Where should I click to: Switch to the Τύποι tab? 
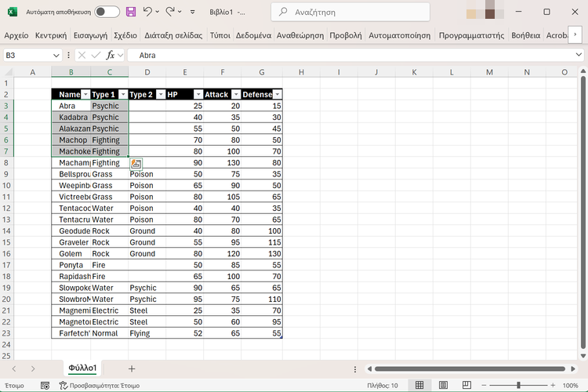[x=220, y=35]
